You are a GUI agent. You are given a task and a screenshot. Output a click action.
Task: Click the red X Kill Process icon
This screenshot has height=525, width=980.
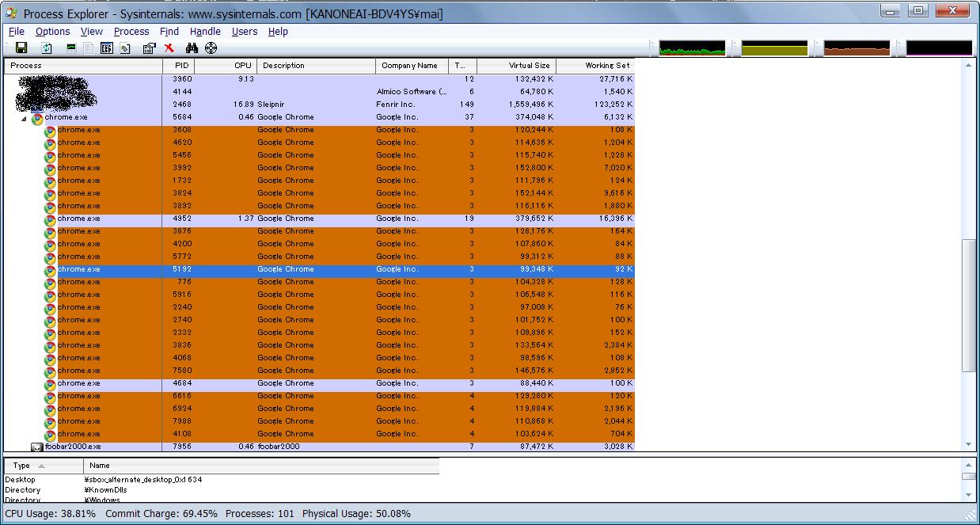tap(169, 48)
